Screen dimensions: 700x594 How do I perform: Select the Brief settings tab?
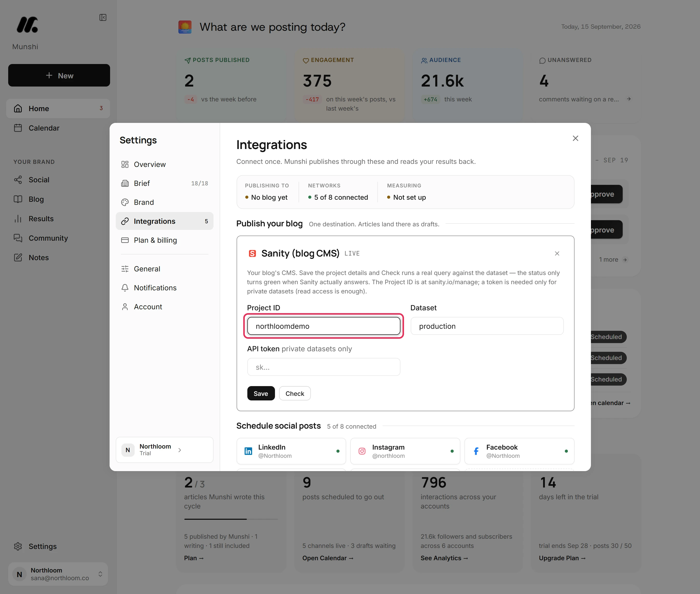click(164, 183)
